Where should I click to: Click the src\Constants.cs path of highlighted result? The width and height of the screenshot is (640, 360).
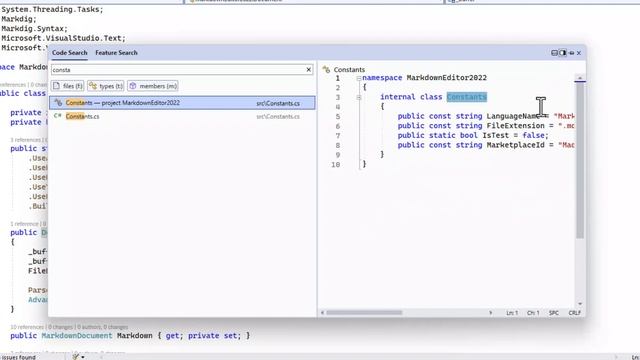(x=278, y=103)
